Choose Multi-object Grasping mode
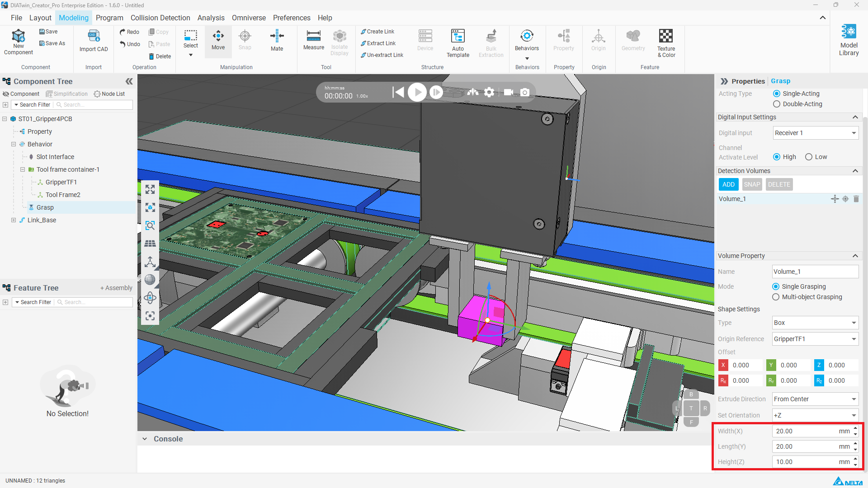The image size is (868, 488). (807, 297)
